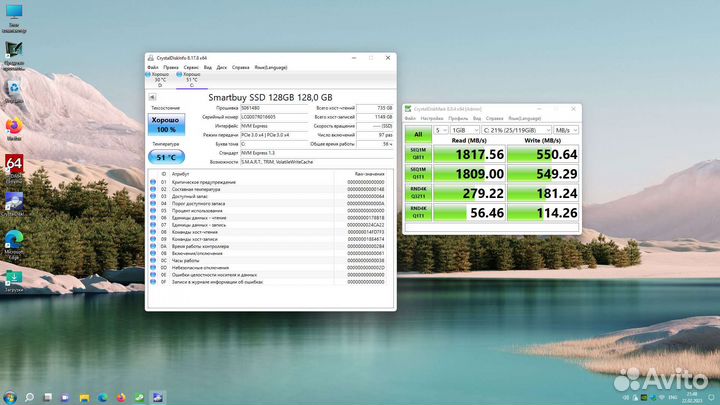Select the first disk status tab at 30 °C
The width and height of the screenshot is (720, 405).
tap(158, 79)
